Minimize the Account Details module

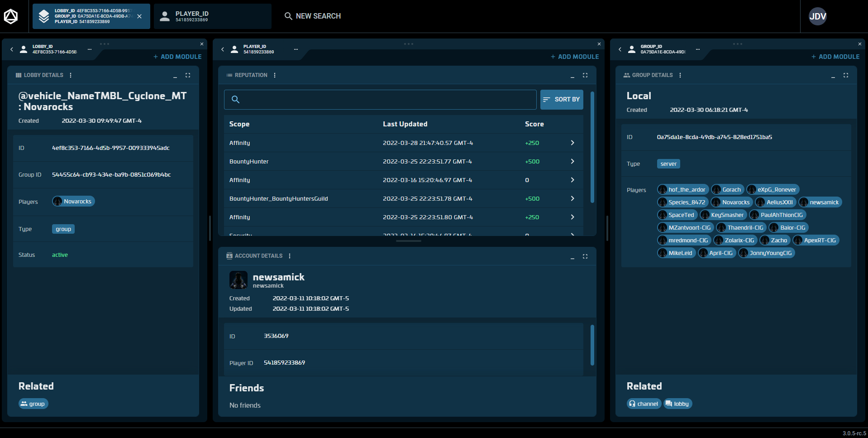coord(572,256)
